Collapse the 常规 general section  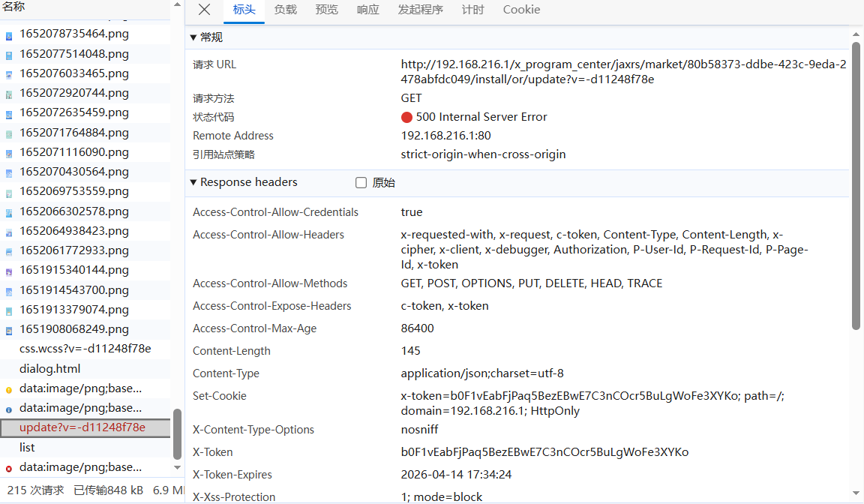pos(193,37)
